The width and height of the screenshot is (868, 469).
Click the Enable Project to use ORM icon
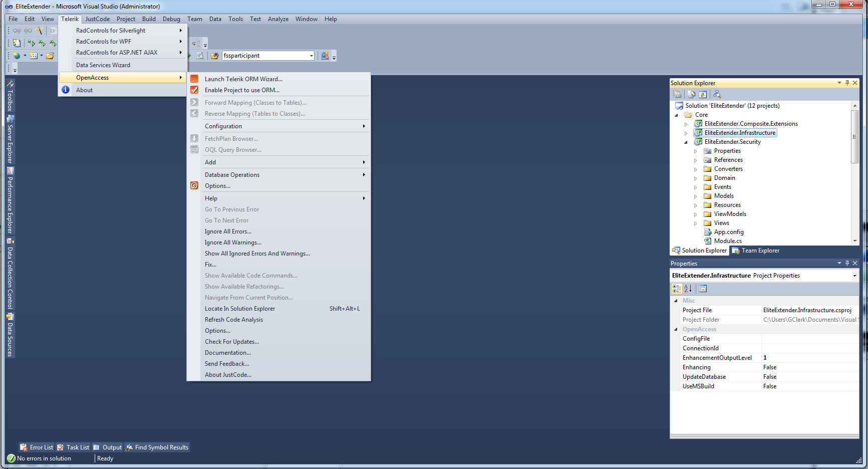pyautogui.click(x=194, y=90)
